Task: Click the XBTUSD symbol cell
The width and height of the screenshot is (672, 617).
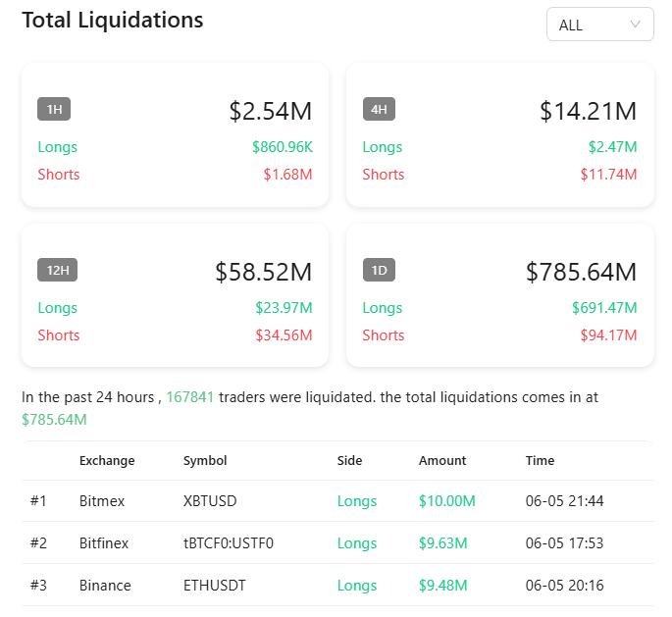Action: (210, 501)
